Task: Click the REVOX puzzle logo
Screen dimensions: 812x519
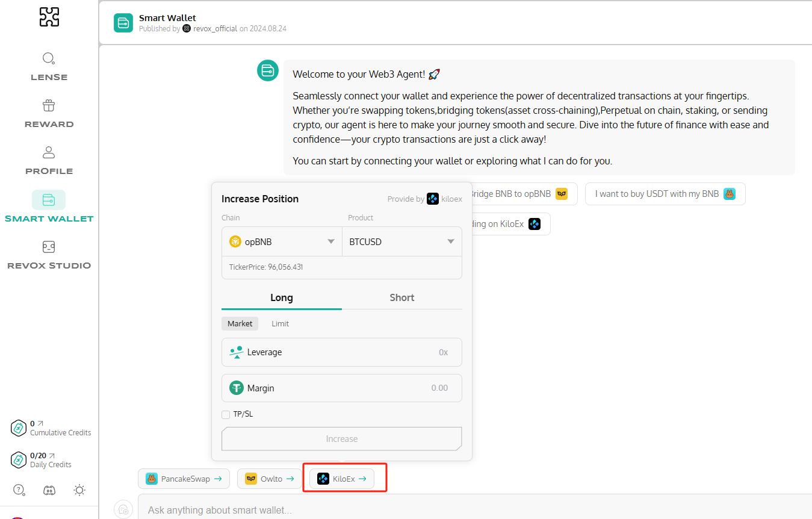Action: point(49,17)
